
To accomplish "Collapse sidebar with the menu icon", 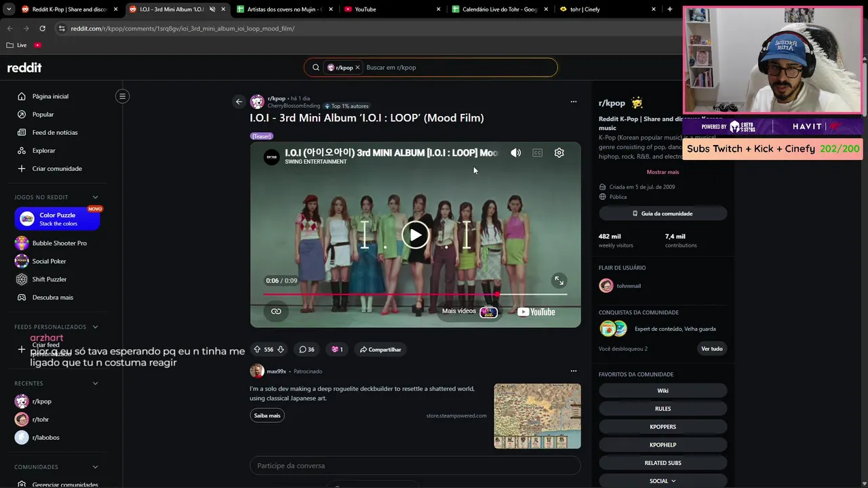I will 123,96.
